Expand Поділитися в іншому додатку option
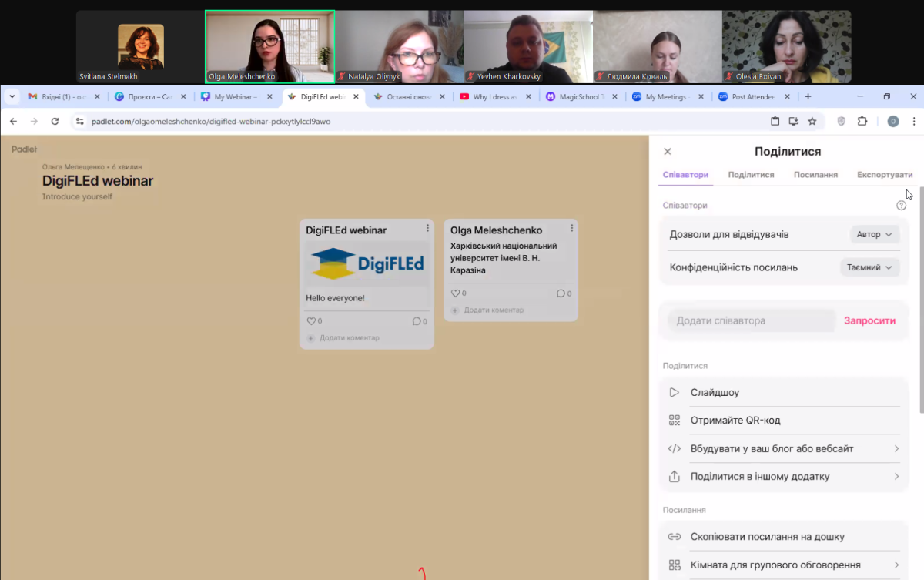This screenshot has width=924, height=580. pyautogui.click(x=783, y=477)
